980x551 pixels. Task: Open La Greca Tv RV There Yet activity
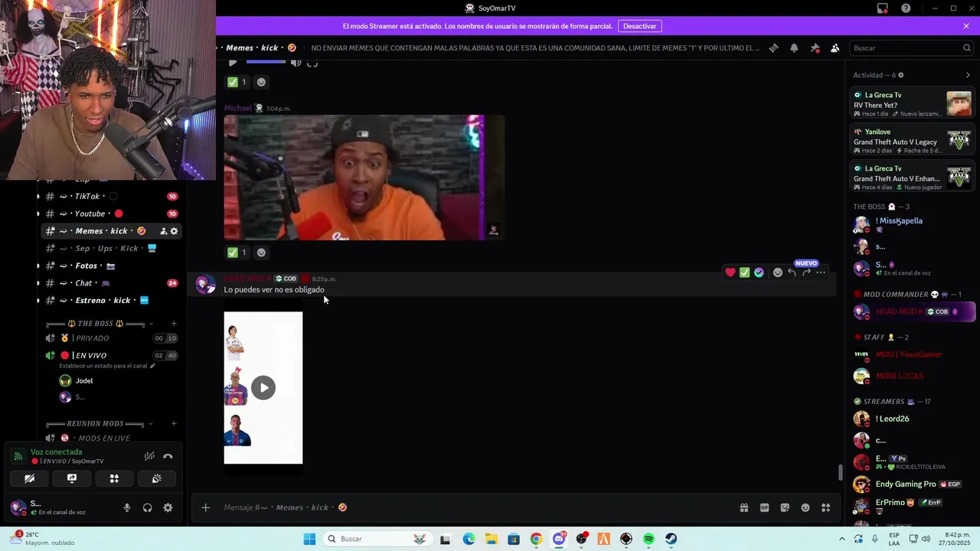913,104
